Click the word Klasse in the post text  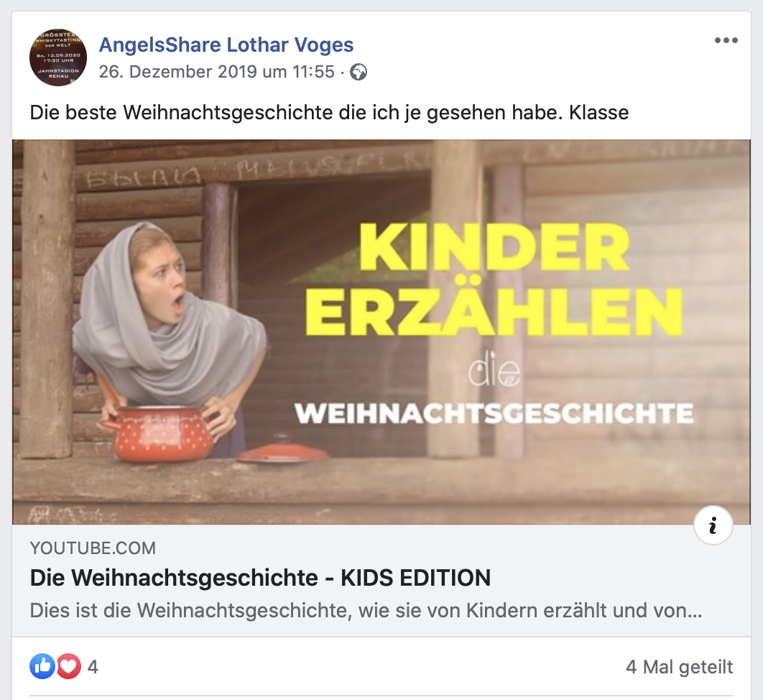click(599, 112)
